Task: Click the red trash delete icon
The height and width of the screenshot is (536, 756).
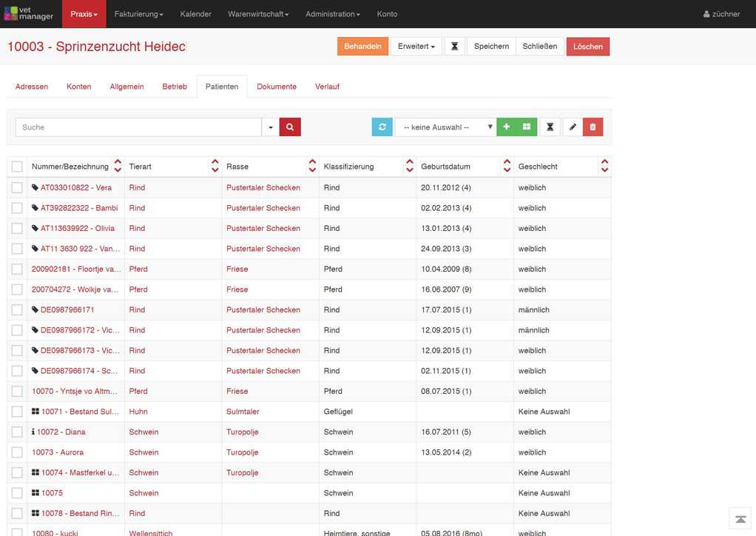Action: point(593,127)
